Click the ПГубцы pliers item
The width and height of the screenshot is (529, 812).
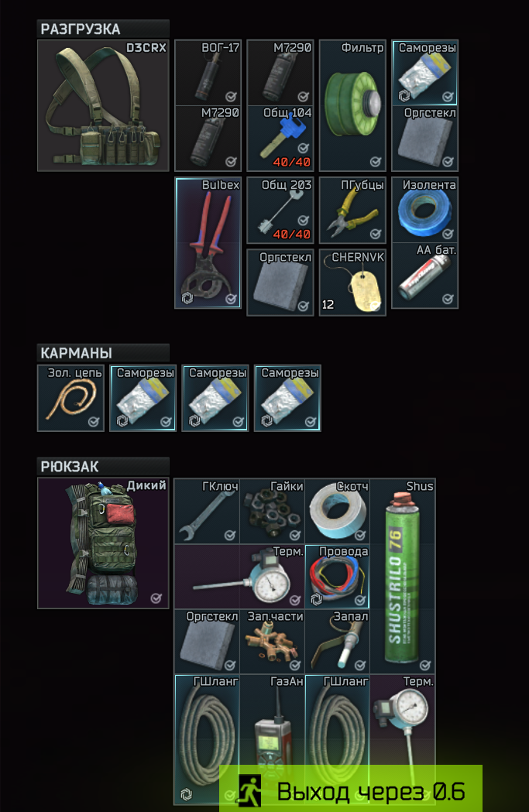pyautogui.click(x=353, y=211)
